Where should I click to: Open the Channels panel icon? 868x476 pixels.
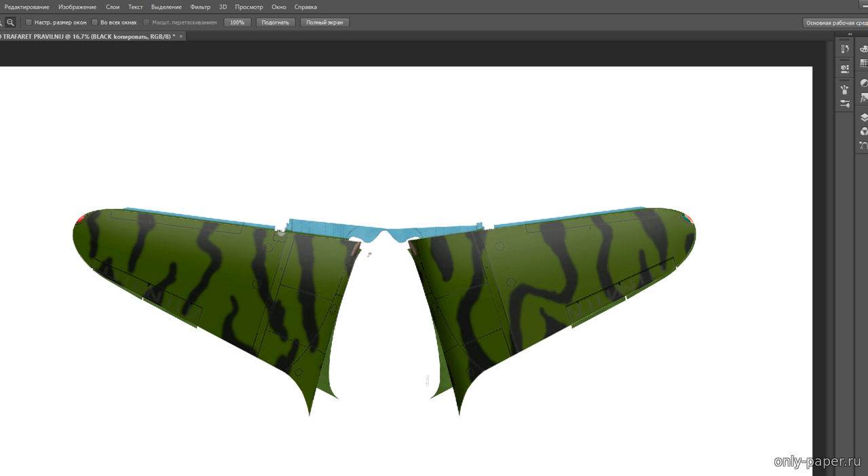click(x=864, y=131)
